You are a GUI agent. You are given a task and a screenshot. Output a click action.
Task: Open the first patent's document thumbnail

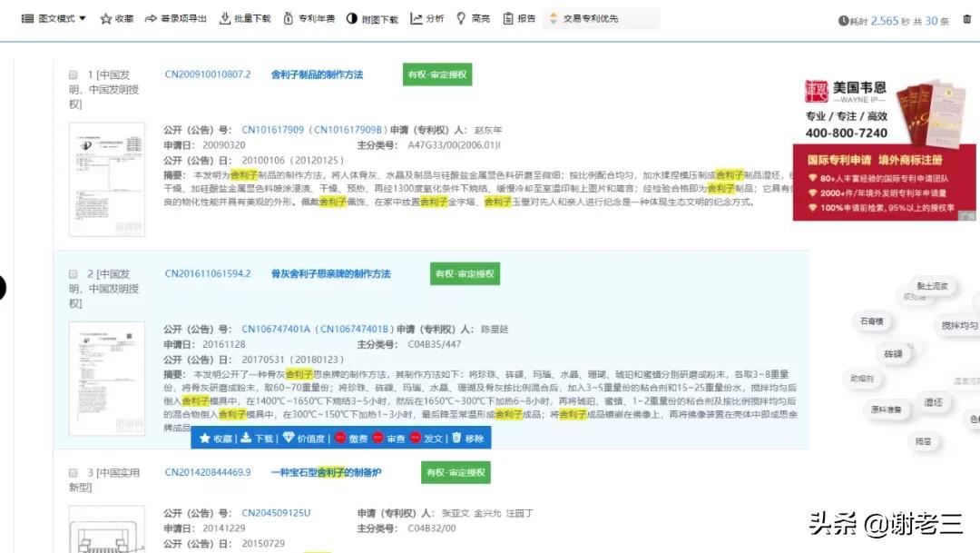click(107, 173)
